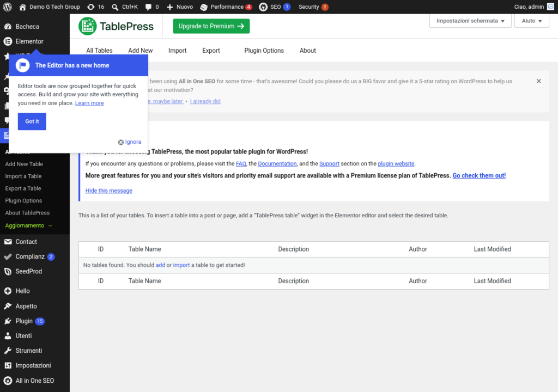Go to the Plugin Options tab
The image size is (558, 392).
tap(264, 51)
